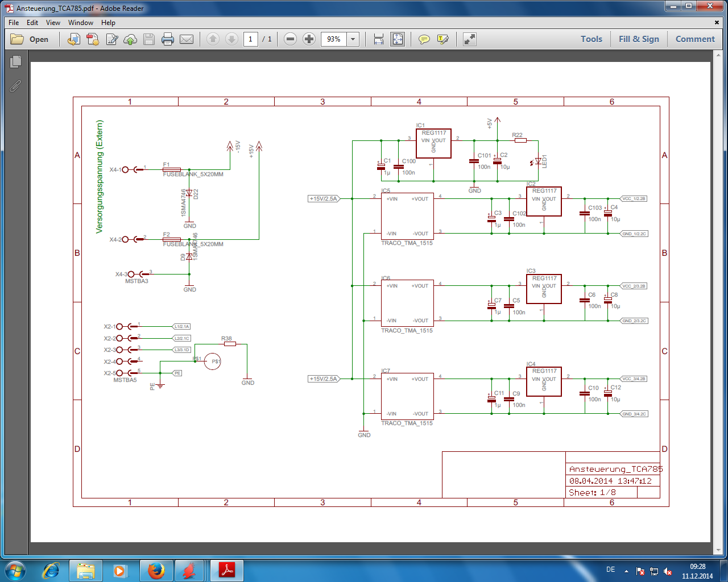Click the '08.04.2014 13:47:12' date text

(611, 481)
